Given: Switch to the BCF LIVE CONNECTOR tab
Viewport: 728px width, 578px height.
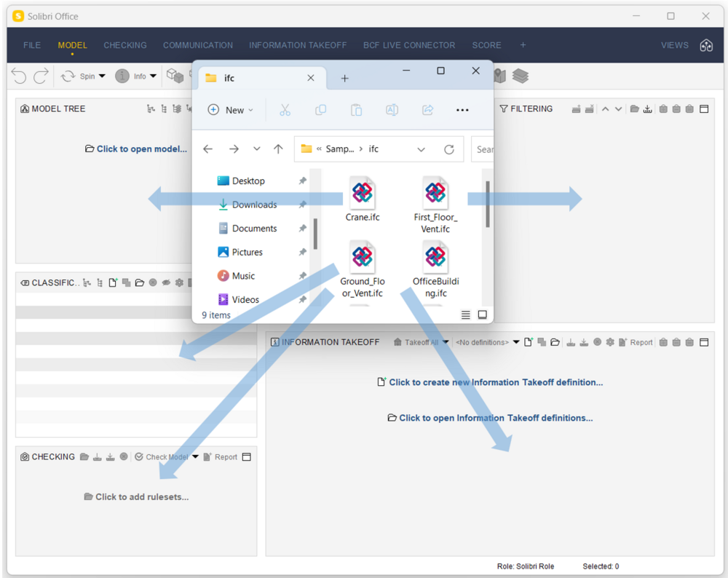Looking at the screenshot, I should click(409, 45).
